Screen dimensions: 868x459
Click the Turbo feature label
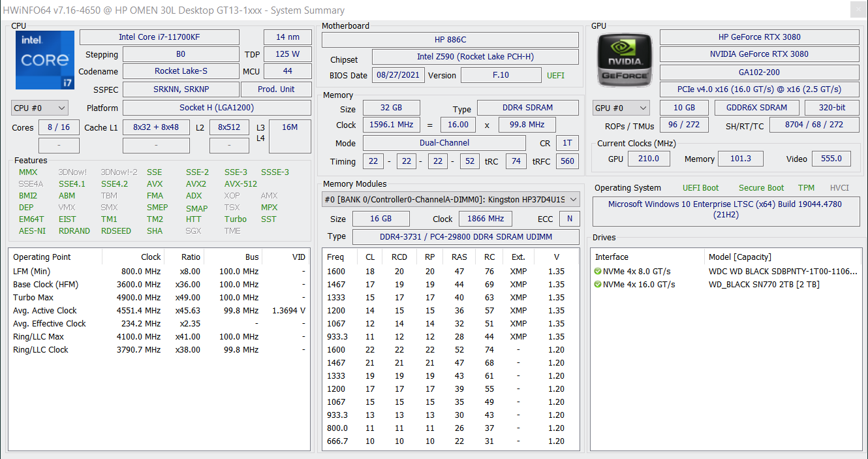click(x=236, y=219)
